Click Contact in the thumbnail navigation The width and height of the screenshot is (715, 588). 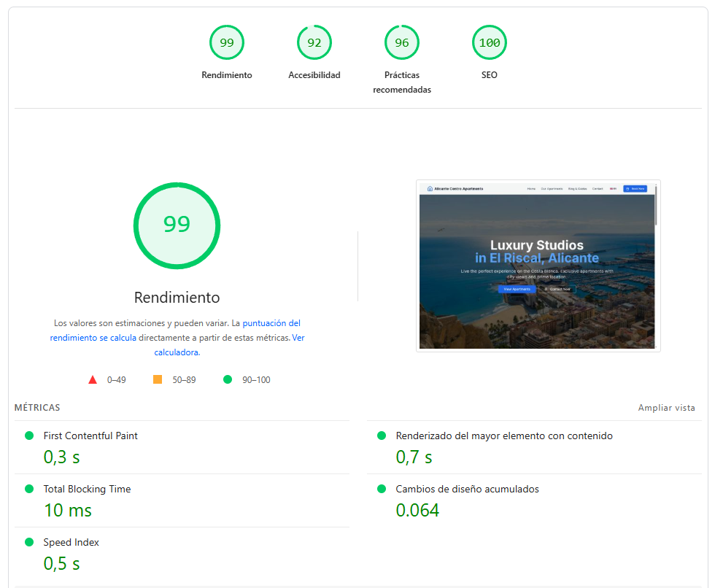(x=597, y=188)
